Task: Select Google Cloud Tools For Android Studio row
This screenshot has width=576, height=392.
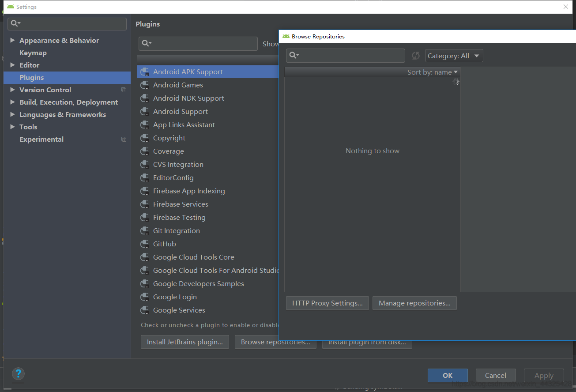Action: (x=208, y=271)
